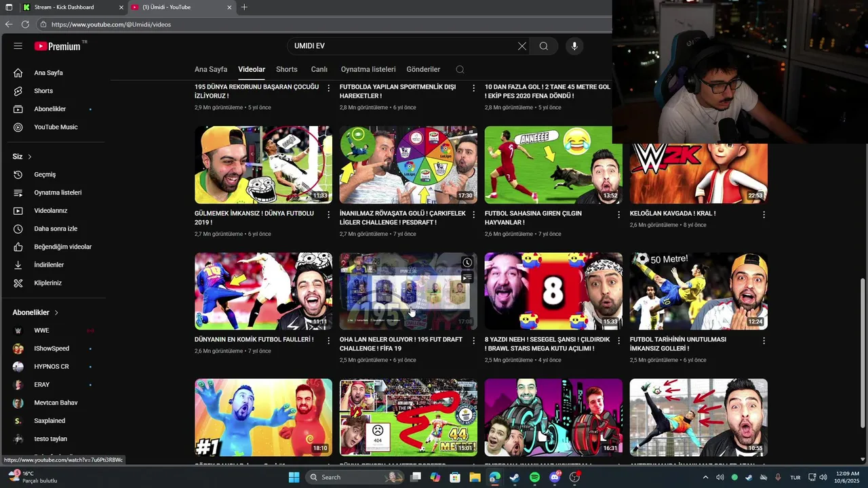The image size is (868, 488).
Task: Open the Oynatma listeleri sidebar link
Action: click(x=58, y=192)
